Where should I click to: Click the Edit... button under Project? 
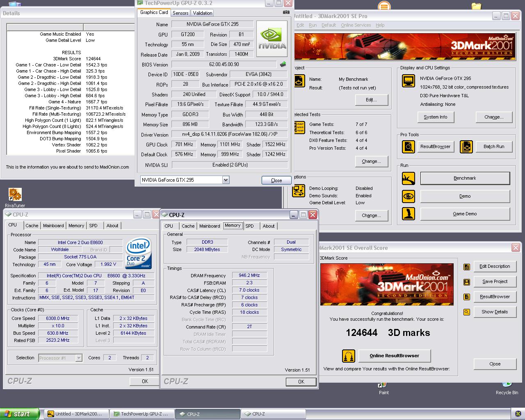pos(371,100)
